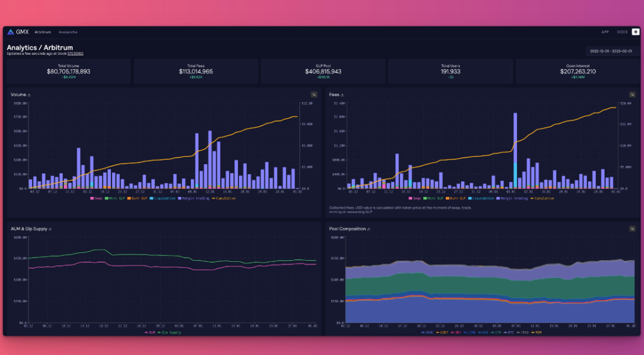Toggle Margin trading series in Volume legend

[193, 199]
